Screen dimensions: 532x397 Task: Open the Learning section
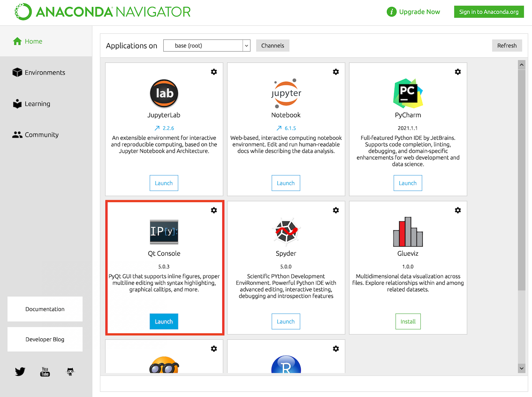(x=37, y=104)
